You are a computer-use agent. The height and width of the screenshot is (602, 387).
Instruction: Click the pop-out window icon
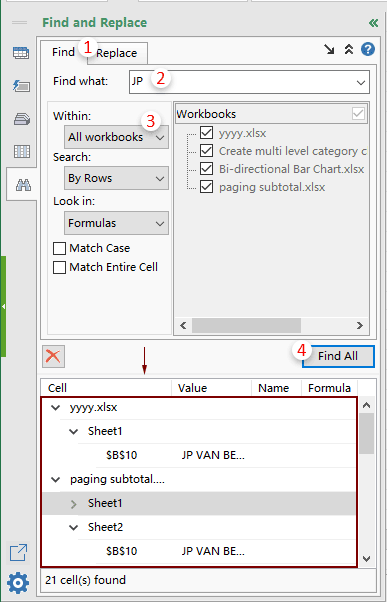18,553
